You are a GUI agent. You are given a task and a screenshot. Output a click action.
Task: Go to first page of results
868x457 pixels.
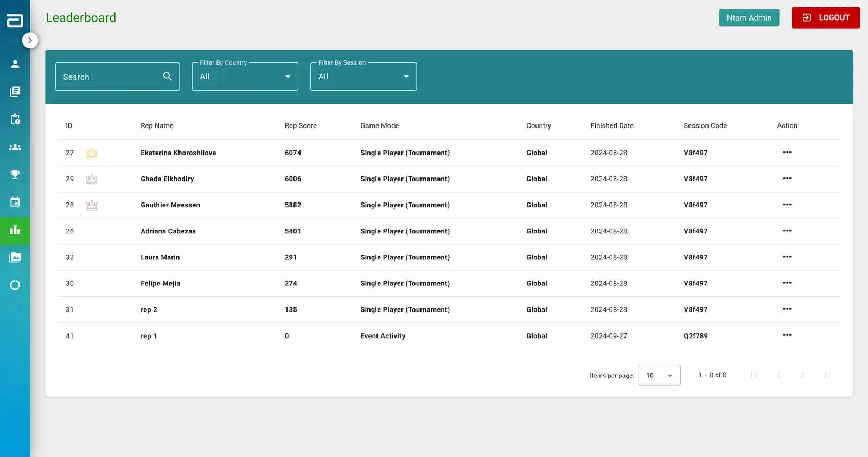754,375
